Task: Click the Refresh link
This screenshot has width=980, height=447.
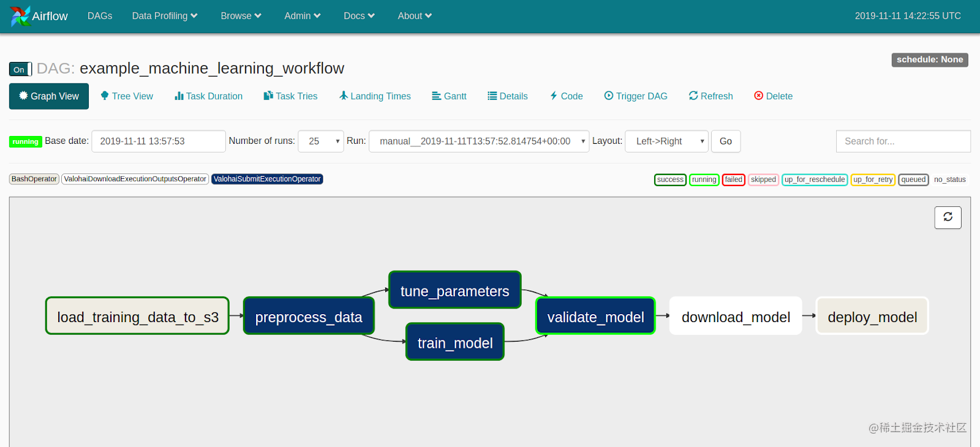Action: (710, 96)
